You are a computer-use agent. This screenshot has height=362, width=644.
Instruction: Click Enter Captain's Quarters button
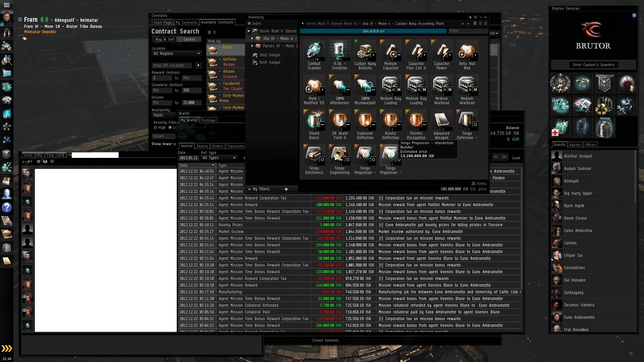(593, 65)
